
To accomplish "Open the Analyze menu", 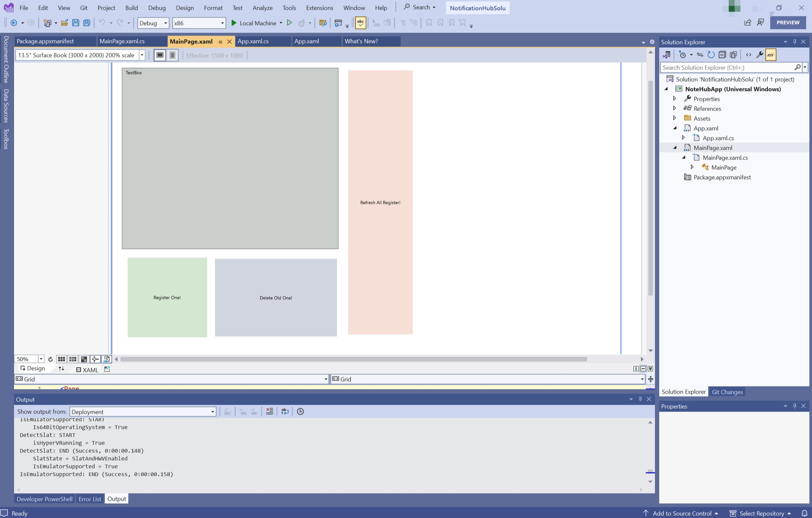I will 263,8.
